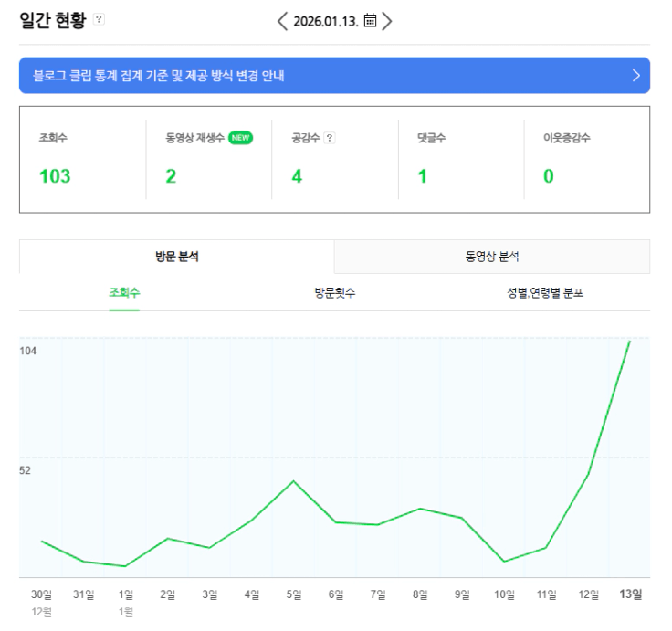The image size is (672, 631).
Task: Click the 5일 peak on the graph
Action: point(293,480)
